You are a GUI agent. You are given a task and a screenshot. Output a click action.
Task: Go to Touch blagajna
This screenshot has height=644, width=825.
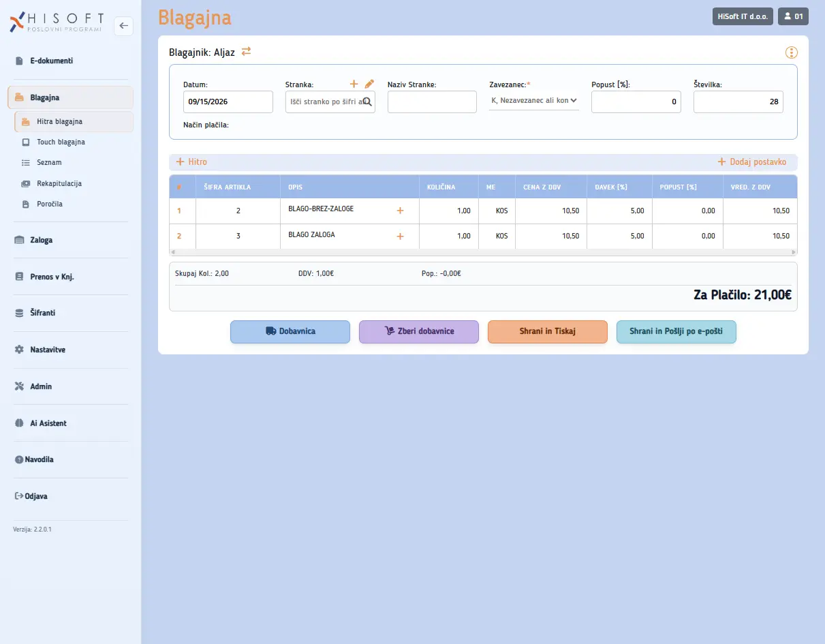point(74,142)
